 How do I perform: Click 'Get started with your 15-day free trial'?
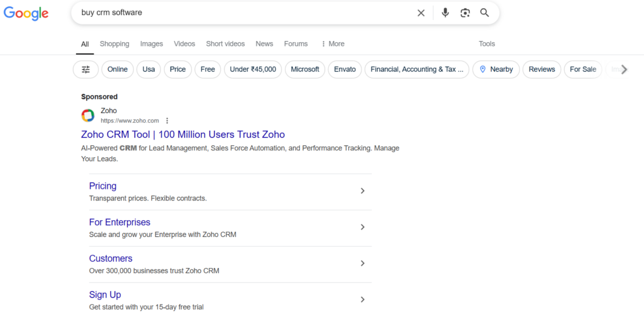(x=146, y=307)
